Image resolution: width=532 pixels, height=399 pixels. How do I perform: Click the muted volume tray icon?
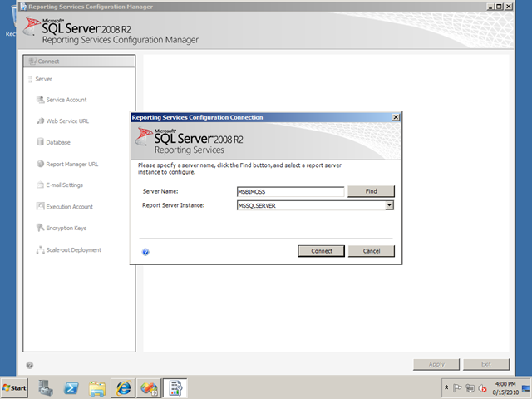[482, 388]
